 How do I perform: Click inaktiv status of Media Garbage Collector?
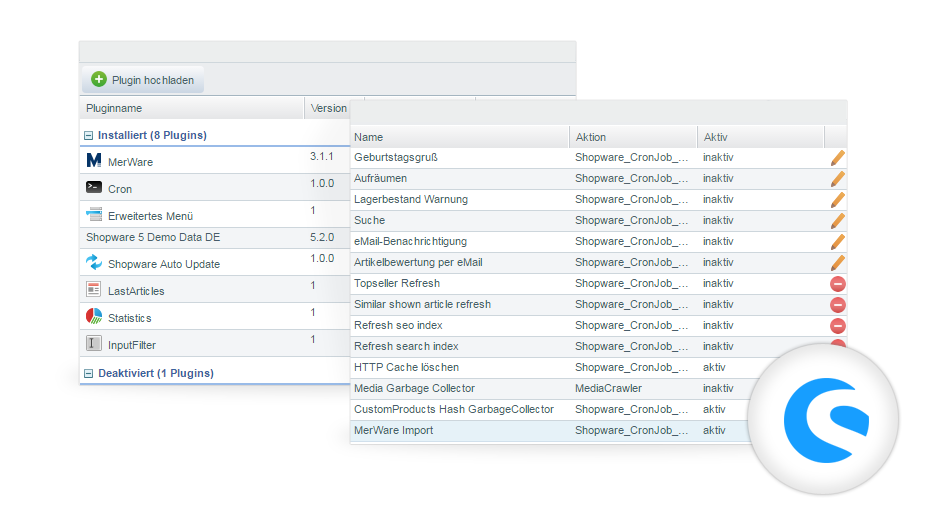[718, 388]
